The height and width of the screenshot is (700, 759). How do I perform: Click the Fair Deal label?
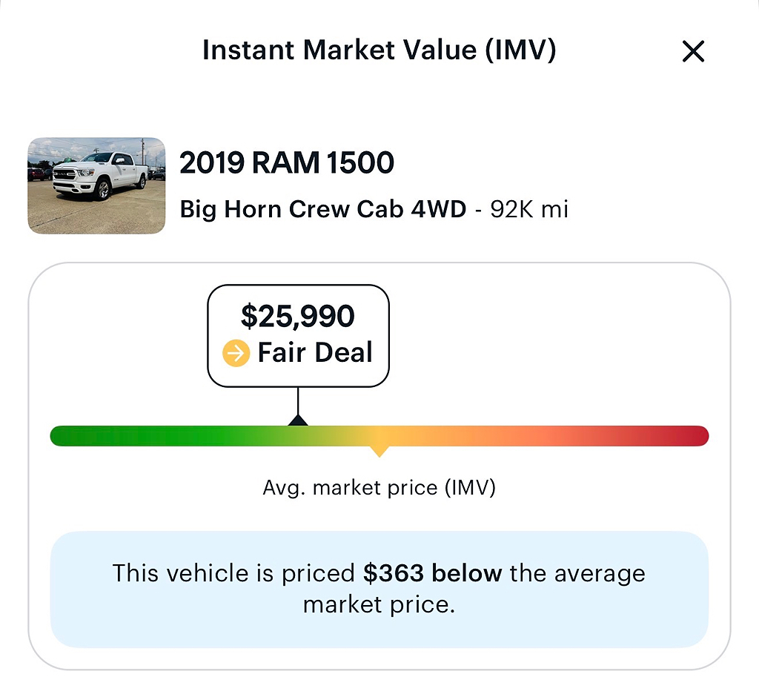coord(315,352)
